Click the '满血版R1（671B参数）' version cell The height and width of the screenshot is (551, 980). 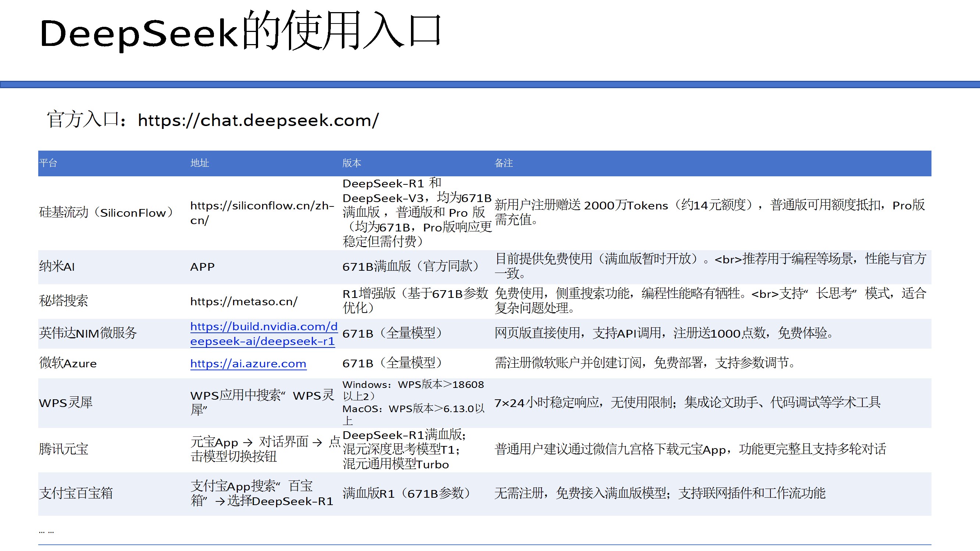pyautogui.click(x=406, y=494)
